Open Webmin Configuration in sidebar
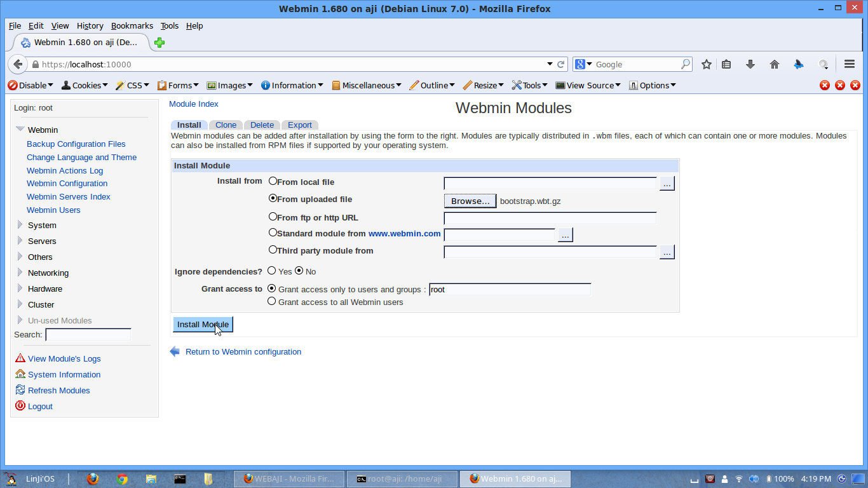The image size is (868, 488). (x=67, y=184)
